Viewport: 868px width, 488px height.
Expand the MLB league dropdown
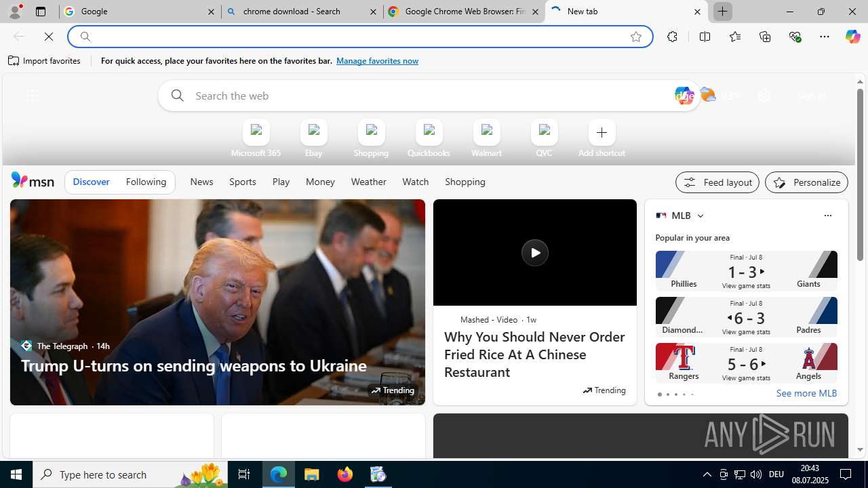pos(700,216)
